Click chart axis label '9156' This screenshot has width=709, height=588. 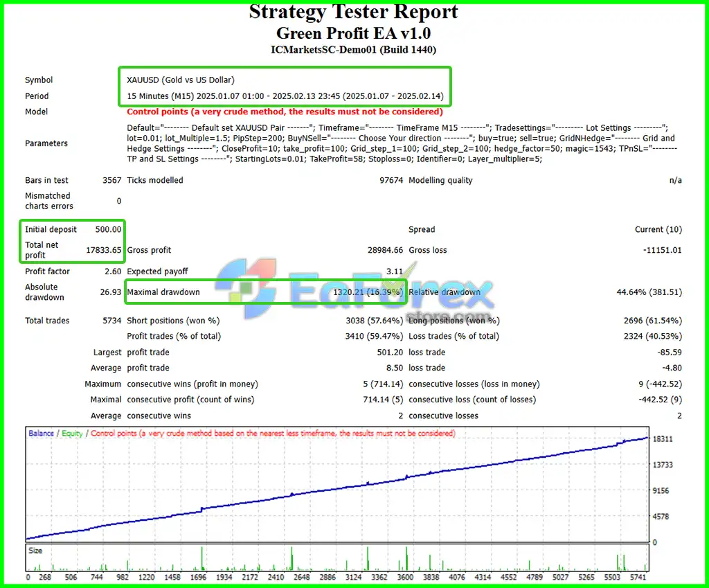661,491
